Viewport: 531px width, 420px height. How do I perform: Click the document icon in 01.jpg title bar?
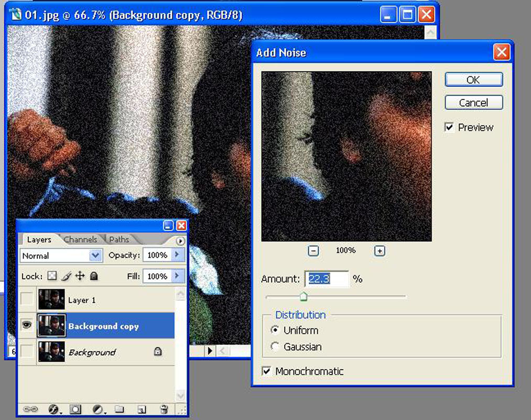(15, 15)
